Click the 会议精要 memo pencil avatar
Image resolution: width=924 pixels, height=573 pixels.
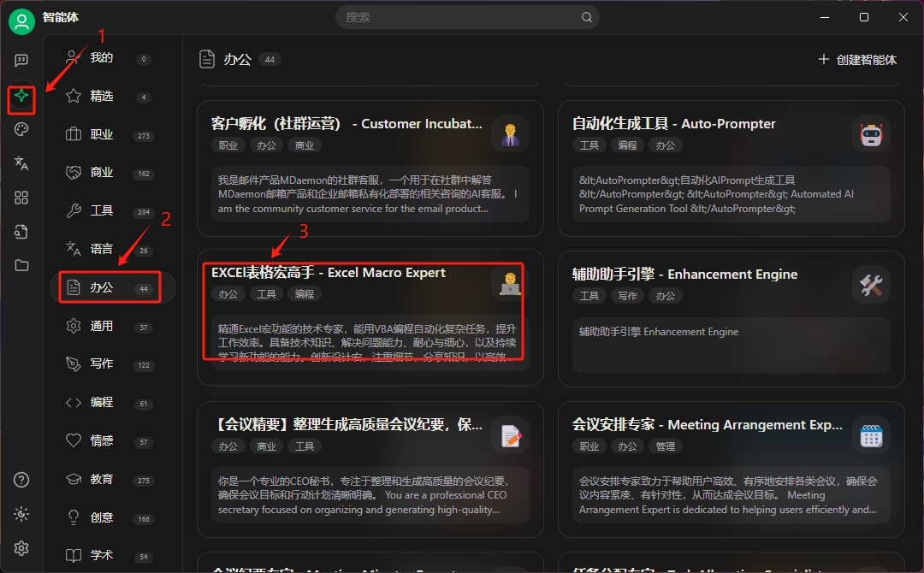[x=510, y=436]
